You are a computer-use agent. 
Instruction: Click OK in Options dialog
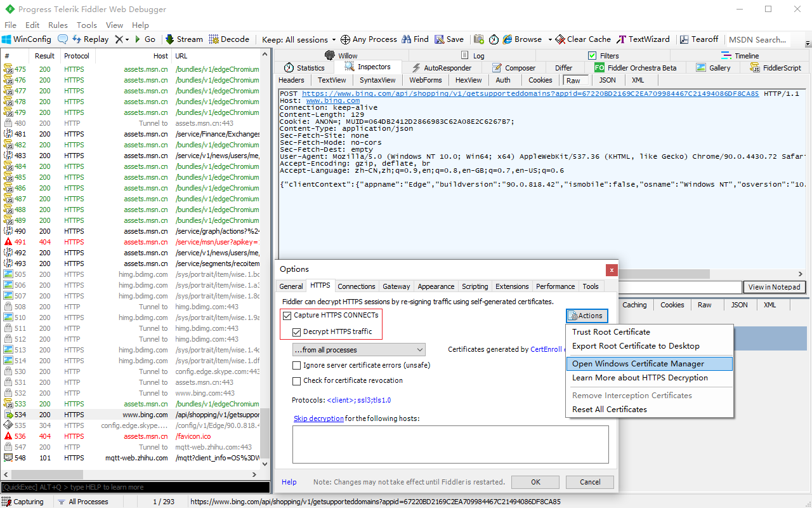[535, 482]
